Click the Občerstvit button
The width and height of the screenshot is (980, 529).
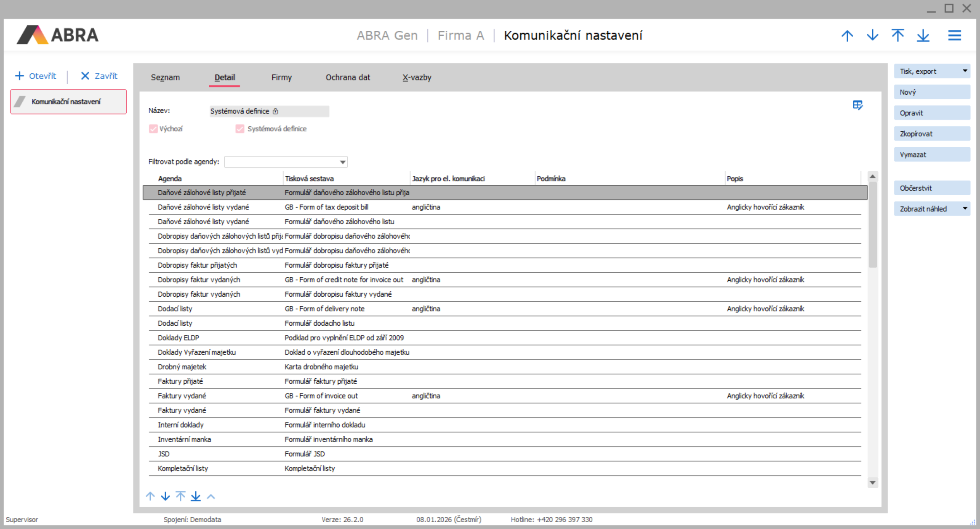932,188
